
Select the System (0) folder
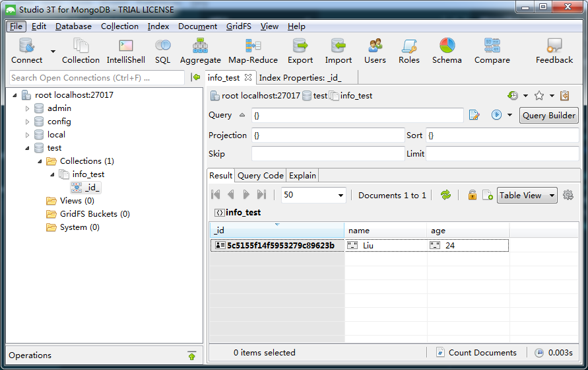[73, 227]
